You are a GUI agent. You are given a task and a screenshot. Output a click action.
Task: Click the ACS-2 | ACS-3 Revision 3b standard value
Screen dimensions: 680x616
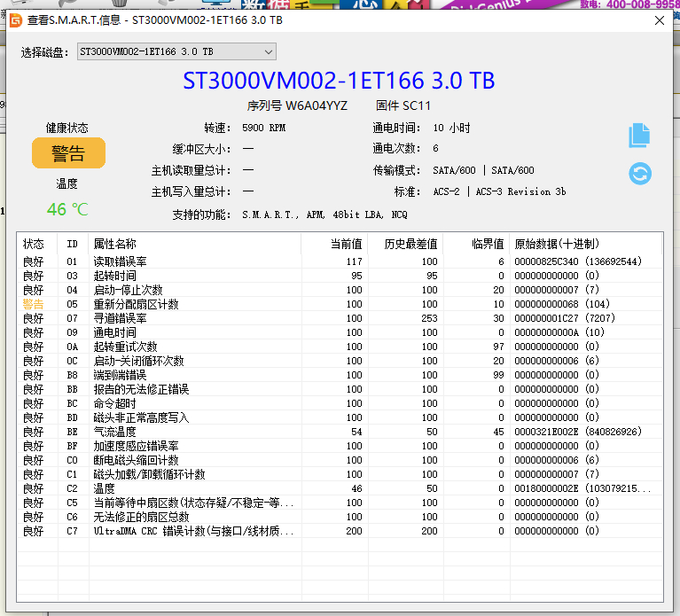pyautogui.click(x=499, y=191)
